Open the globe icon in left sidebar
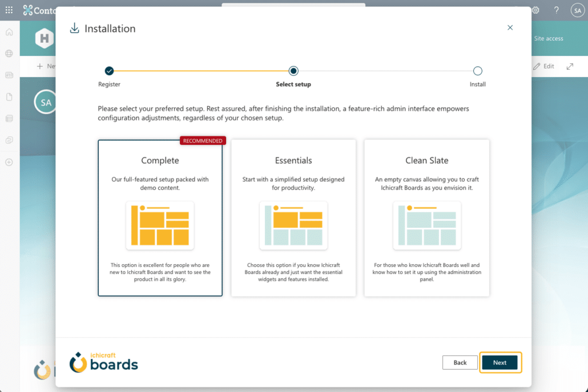This screenshot has height=392, width=588. 9,54
